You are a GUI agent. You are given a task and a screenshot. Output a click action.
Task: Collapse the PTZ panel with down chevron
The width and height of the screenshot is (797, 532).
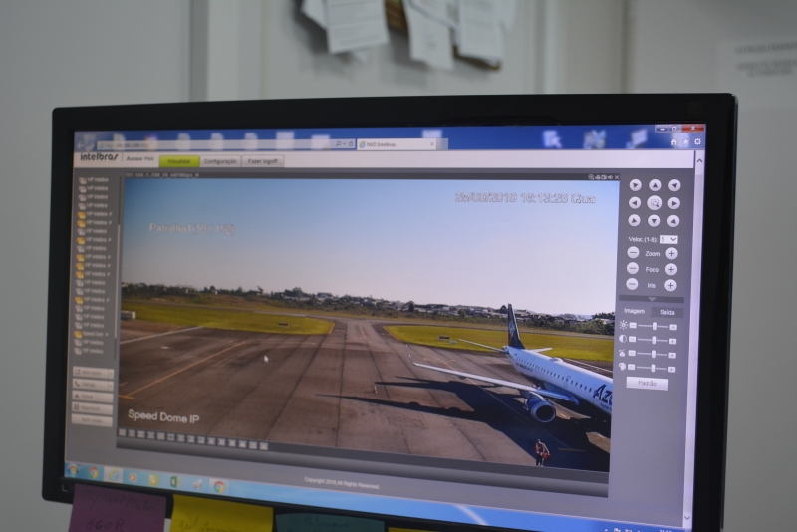(x=652, y=298)
